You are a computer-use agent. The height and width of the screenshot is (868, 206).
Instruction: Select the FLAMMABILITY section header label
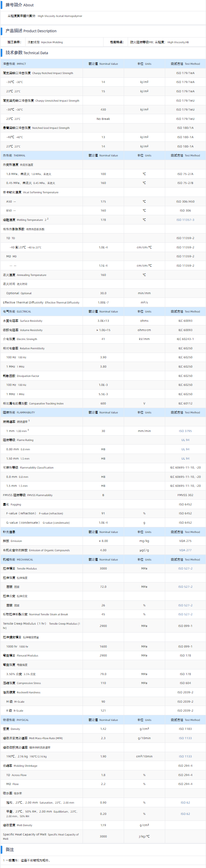pos(19,412)
